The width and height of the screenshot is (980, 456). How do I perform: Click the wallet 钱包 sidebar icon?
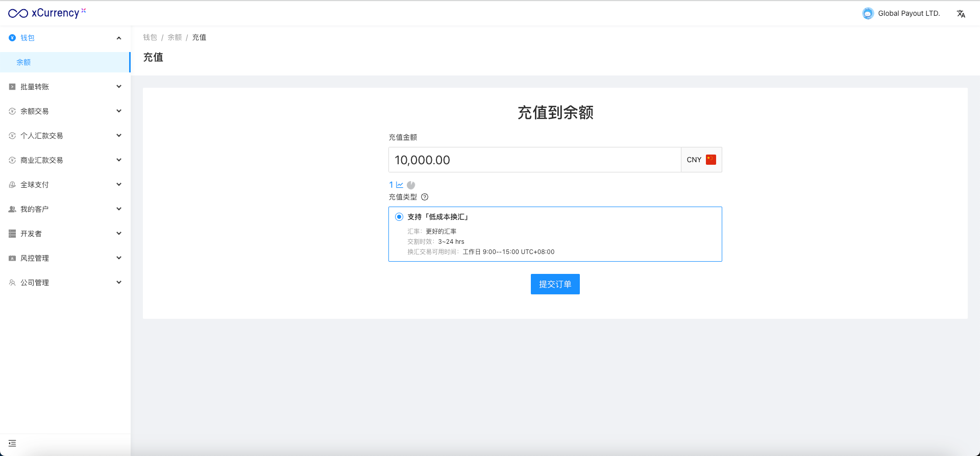(x=12, y=38)
